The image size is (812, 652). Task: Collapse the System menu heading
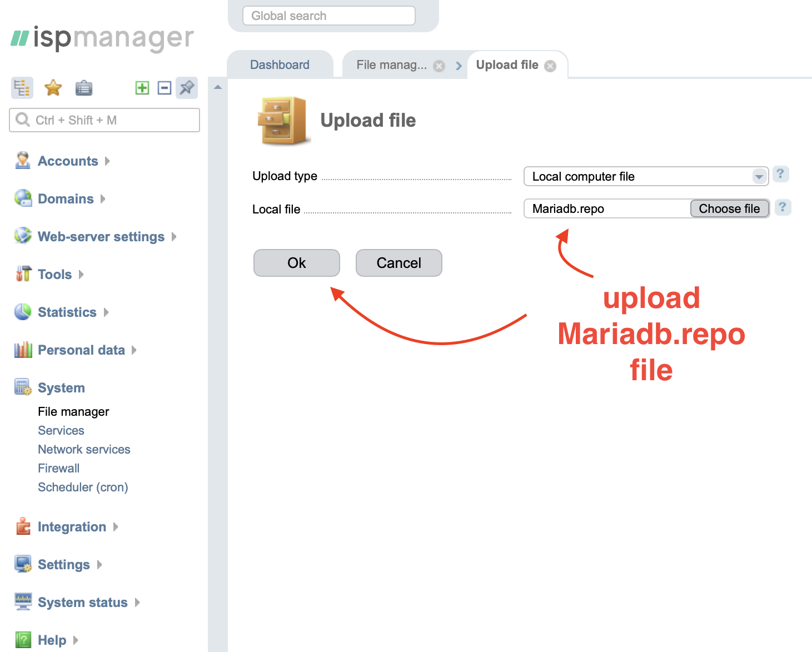tap(61, 388)
